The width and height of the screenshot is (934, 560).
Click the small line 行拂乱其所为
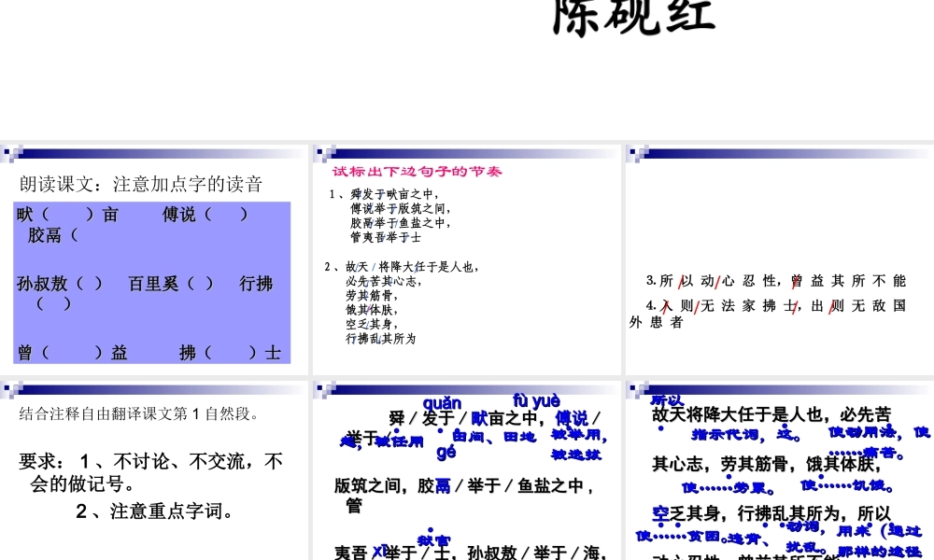(381, 339)
